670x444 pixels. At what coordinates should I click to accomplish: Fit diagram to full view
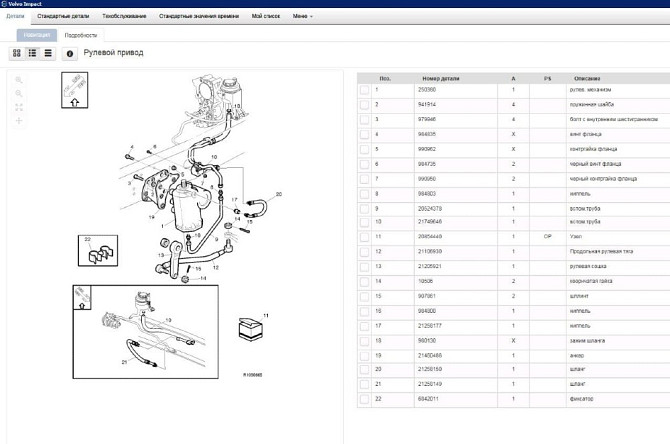coord(18,107)
